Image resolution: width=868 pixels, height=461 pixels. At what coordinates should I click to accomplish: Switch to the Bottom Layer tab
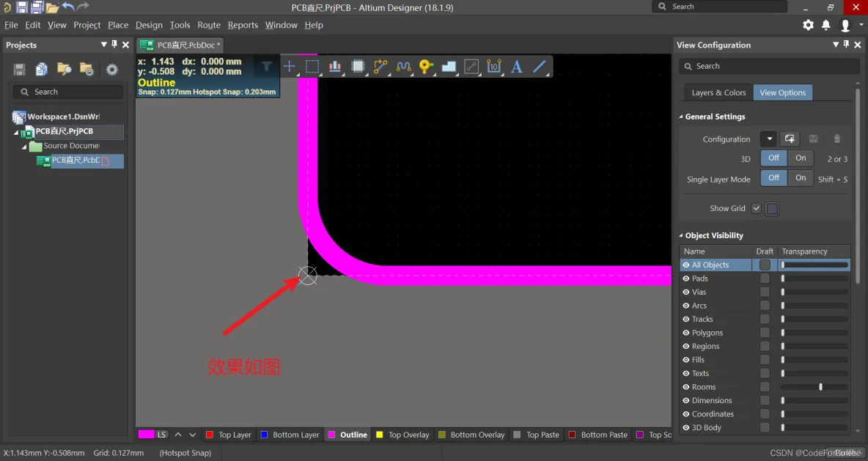pyautogui.click(x=290, y=435)
